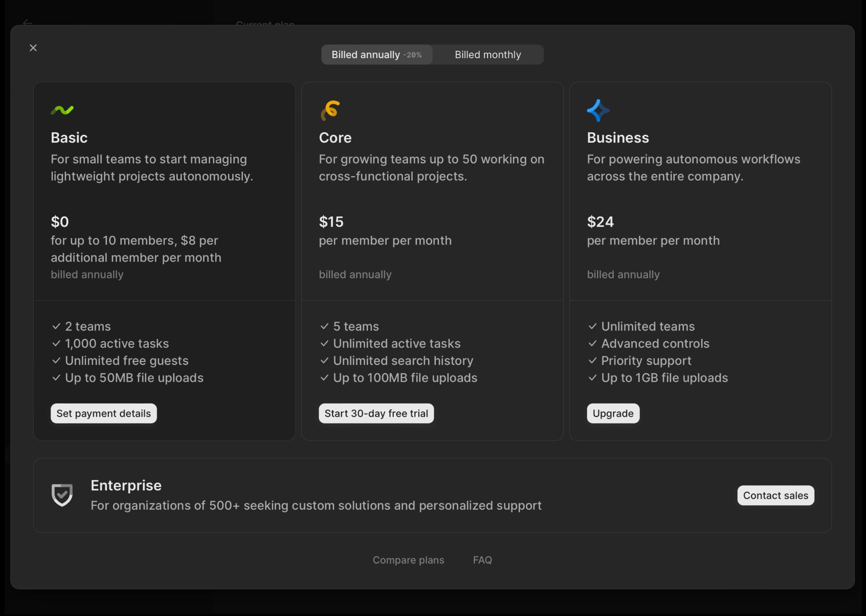Click the $0 price text

(60, 221)
